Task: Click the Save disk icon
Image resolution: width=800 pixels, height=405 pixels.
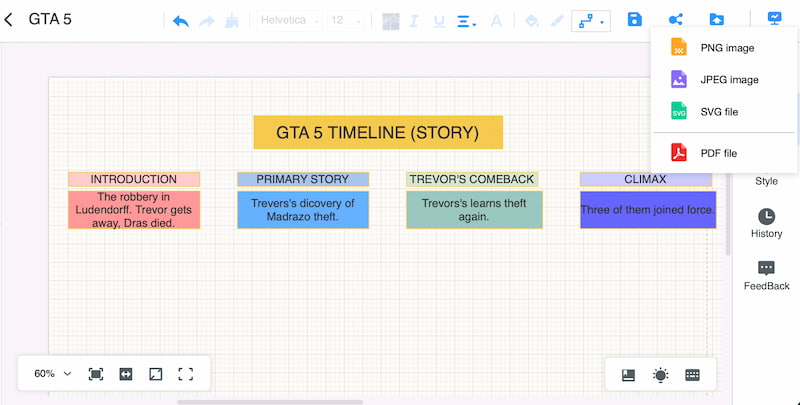Action: (635, 20)
